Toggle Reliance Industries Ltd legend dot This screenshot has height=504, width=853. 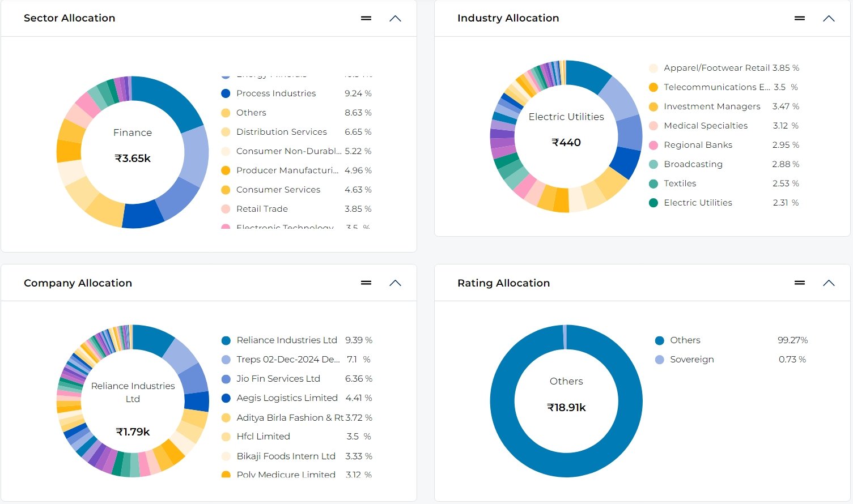[x=226, y=340]
